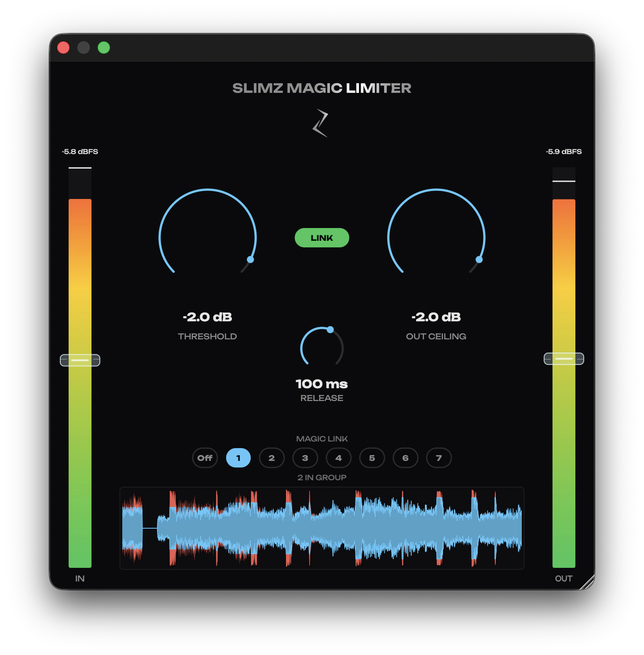The image size is (644, 655).
Task: Click the 100 ms Release value
Action: click(x=322, y=384)
